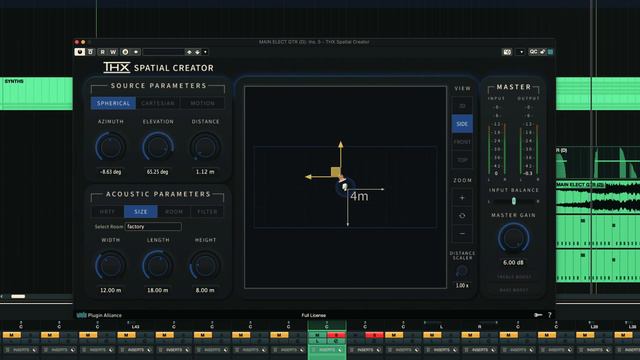This screenshot has height=360, width=640.
Task: Open the preset menu dropdown arrow
Action: coord(205,52)
